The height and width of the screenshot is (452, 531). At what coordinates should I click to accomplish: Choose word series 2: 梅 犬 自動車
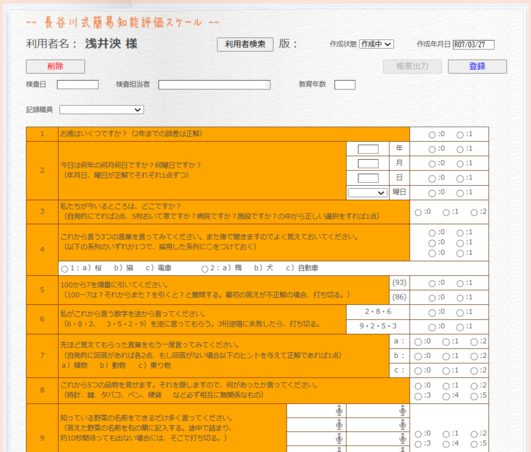(205, 269)
